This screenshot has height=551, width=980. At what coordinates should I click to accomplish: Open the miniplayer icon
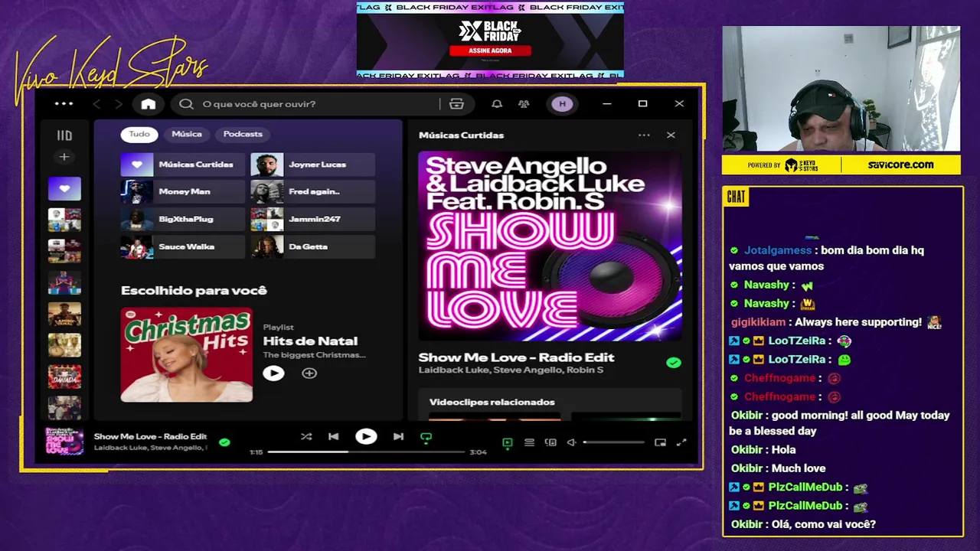(x=660, y=442)
